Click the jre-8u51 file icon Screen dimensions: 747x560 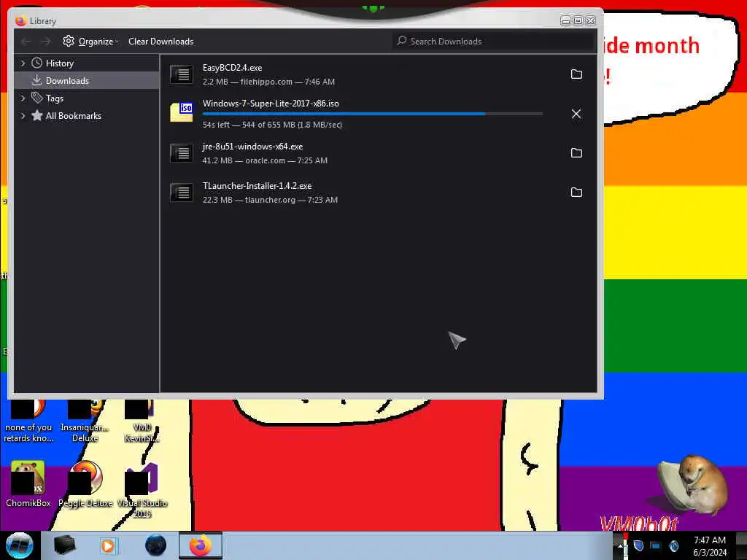(182, 153)
